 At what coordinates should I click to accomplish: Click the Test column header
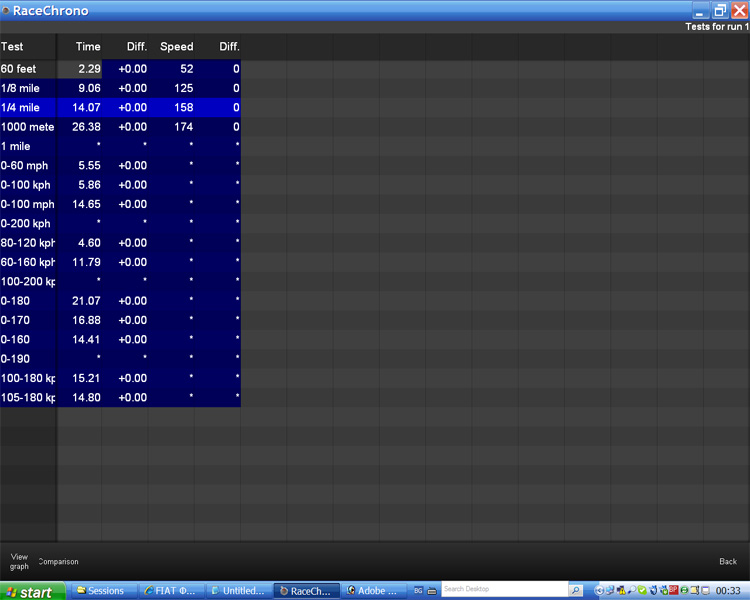pos(12,46)
